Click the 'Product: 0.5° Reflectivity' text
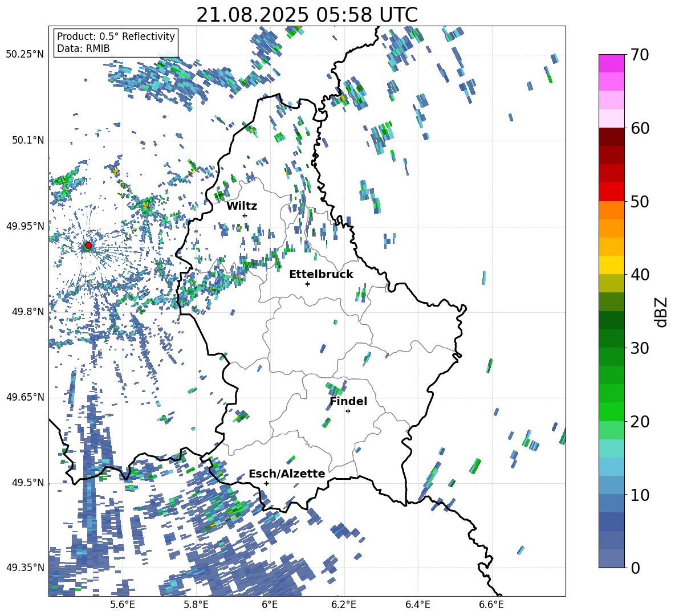The width and height of the screenshot is (675, 616). click(x=116, y=36)
